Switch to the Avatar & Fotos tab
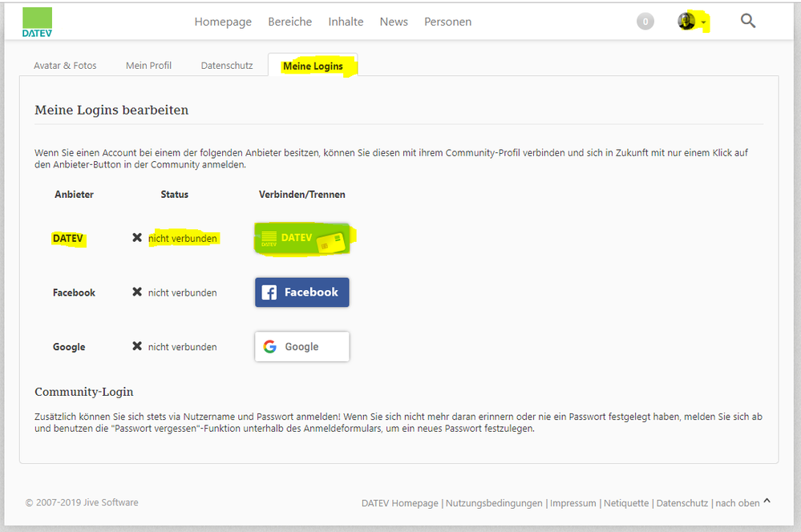 pos(65,66)
